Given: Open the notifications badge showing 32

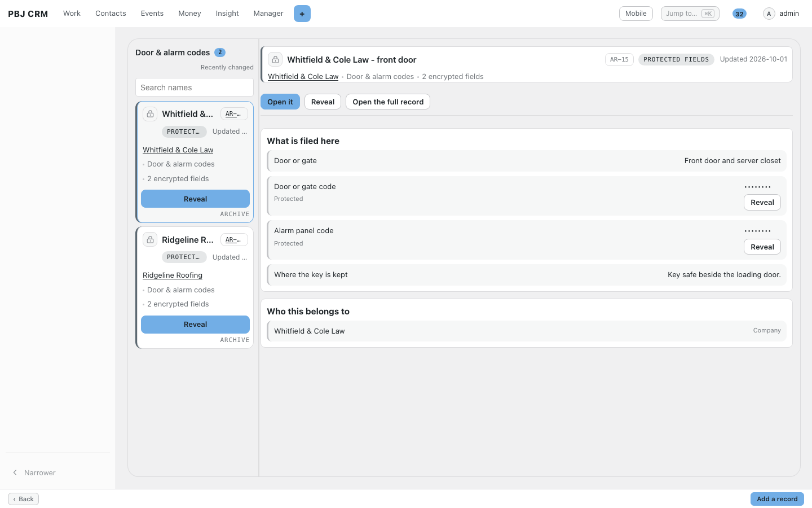Looking at the screenshot, I should pyautogui.click(x=739, y=14).
